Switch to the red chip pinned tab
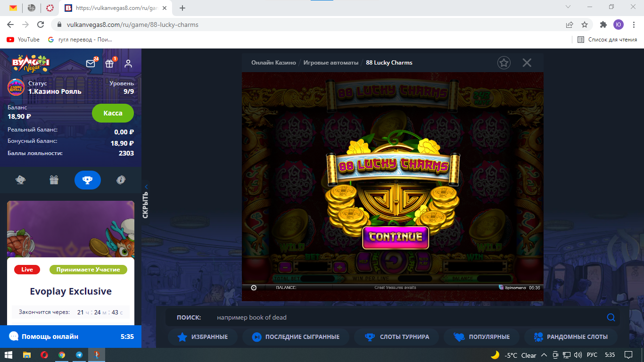Viewport: 644px width, 362px height. (50, 8)
